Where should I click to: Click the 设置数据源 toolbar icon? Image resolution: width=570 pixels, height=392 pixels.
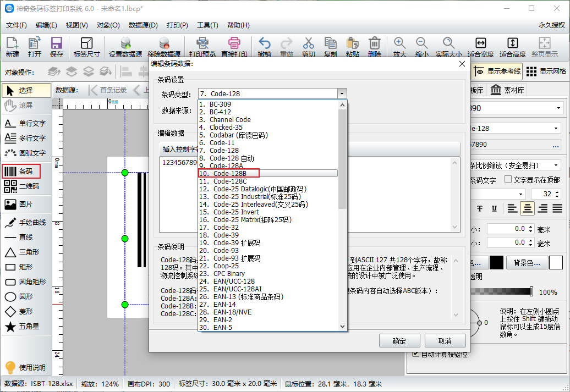coord(125,47)
